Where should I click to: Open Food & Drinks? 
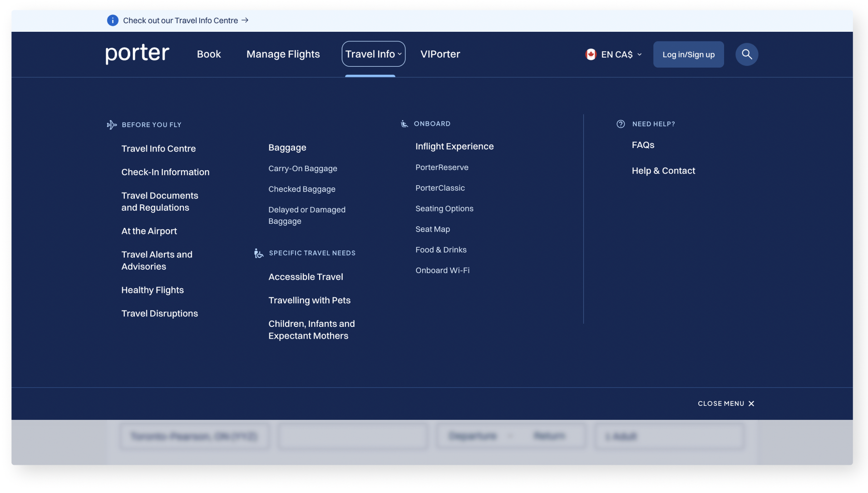[441, 250]
